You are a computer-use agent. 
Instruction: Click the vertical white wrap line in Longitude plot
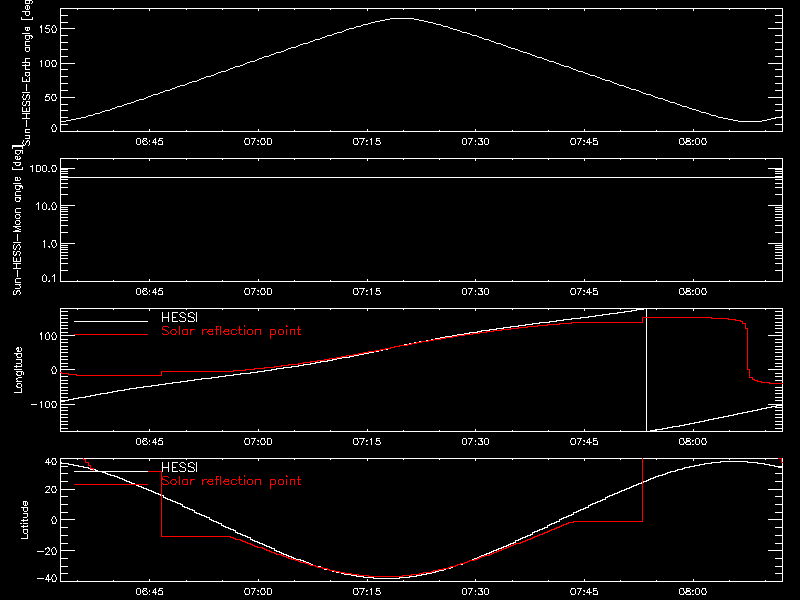(646, 370)
